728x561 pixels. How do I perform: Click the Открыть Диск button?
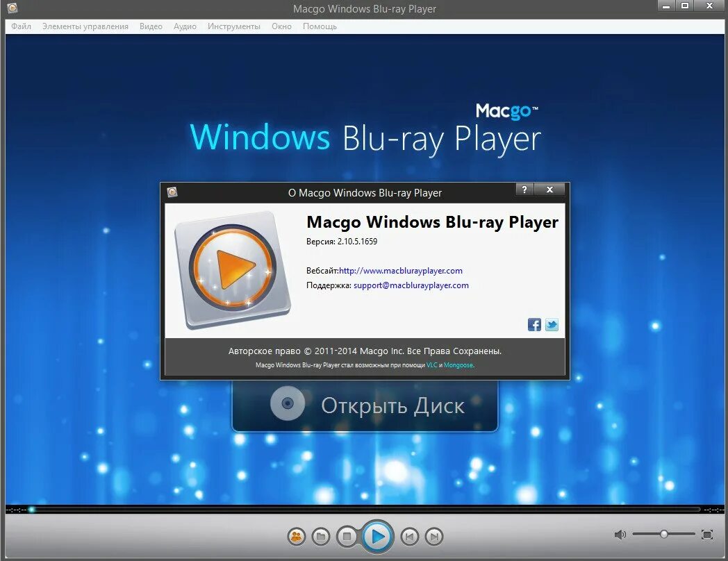point(365,406)
